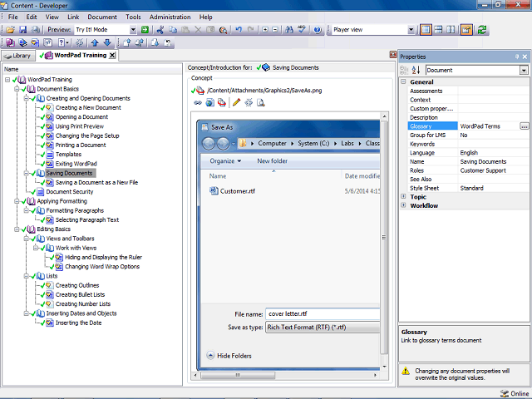Open the Document combo box in Properties
Image resolution: width=532 pixels, height=399 pixels.
coord(477,70)
